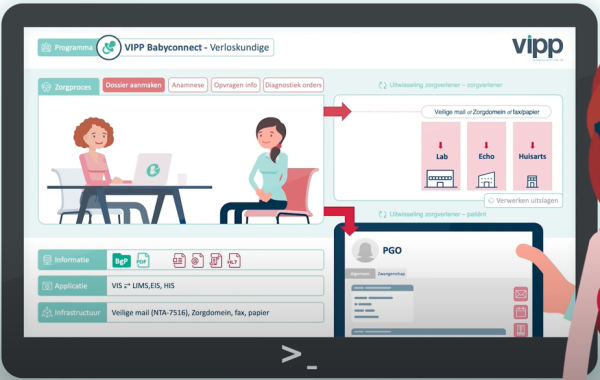
Task: Click the PGO title text
Action: (392, 250)
